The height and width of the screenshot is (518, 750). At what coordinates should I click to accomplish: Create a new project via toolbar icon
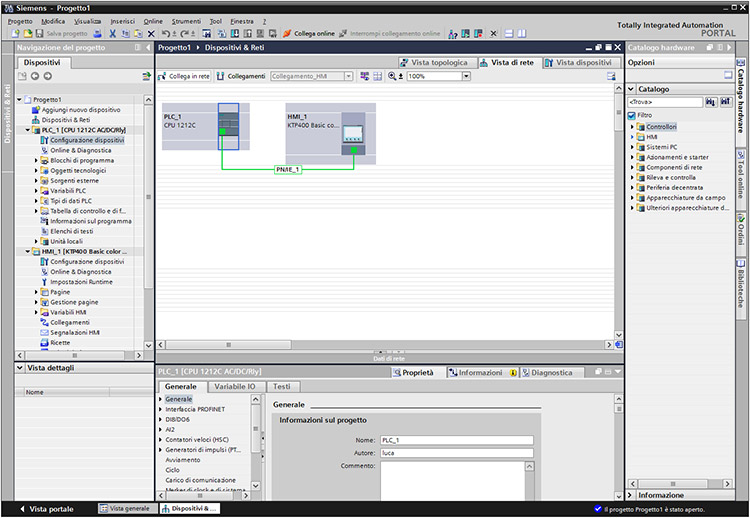pos(16,33)
